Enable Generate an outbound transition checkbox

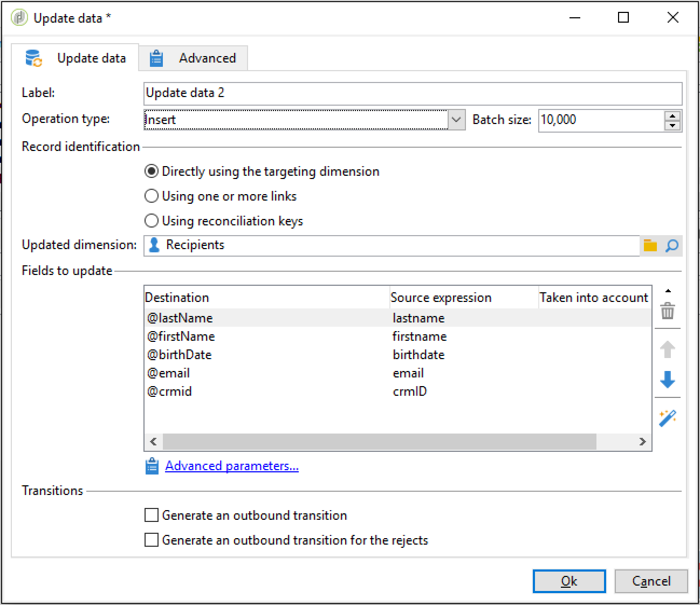click(x=152, y=515)
